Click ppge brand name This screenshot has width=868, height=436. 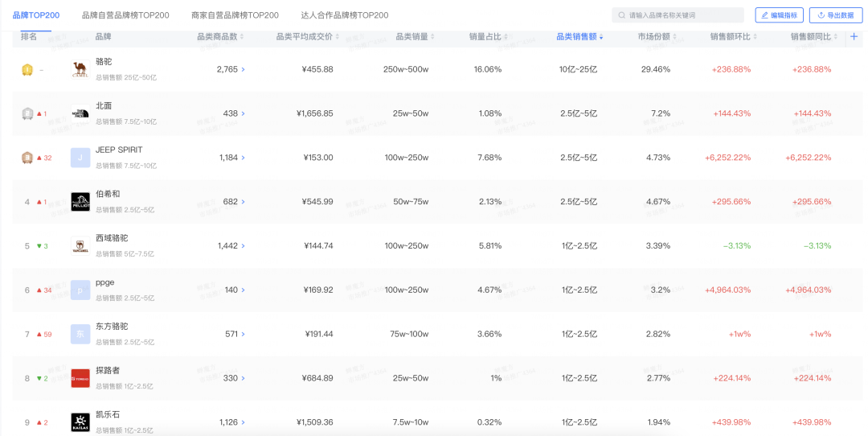(105, 282)
